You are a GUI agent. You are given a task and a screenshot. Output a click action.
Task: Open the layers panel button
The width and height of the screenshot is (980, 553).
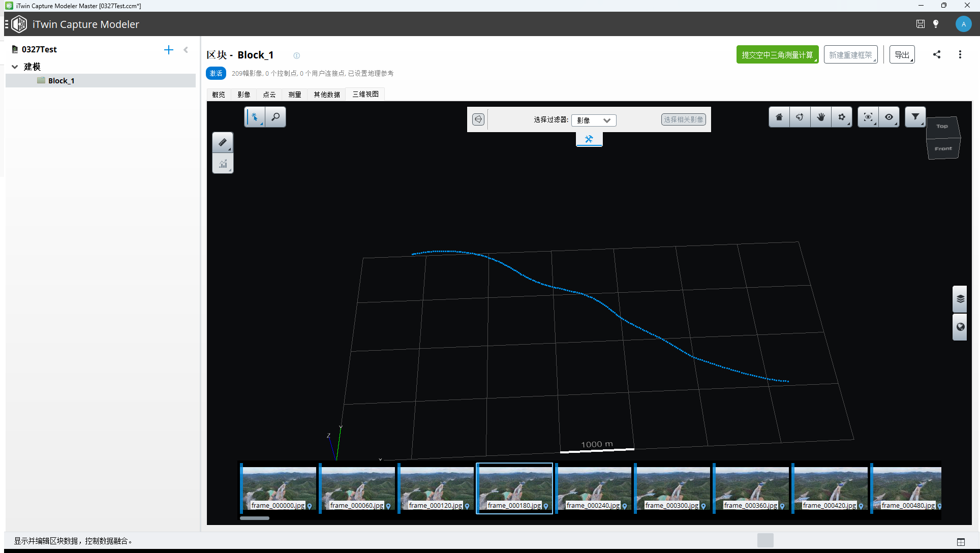click(960, 299)
